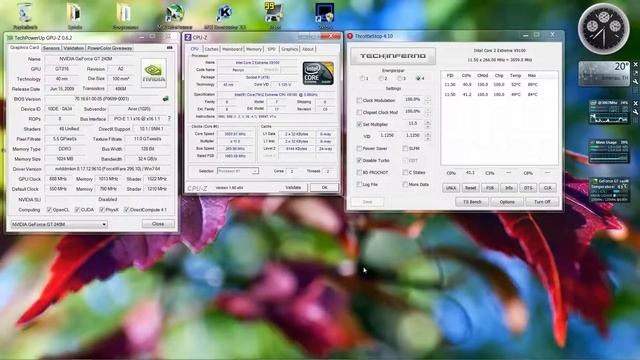Click Close button in GPU-Z
The width and height of the screenshot is (640, 360).
point(158,224)
